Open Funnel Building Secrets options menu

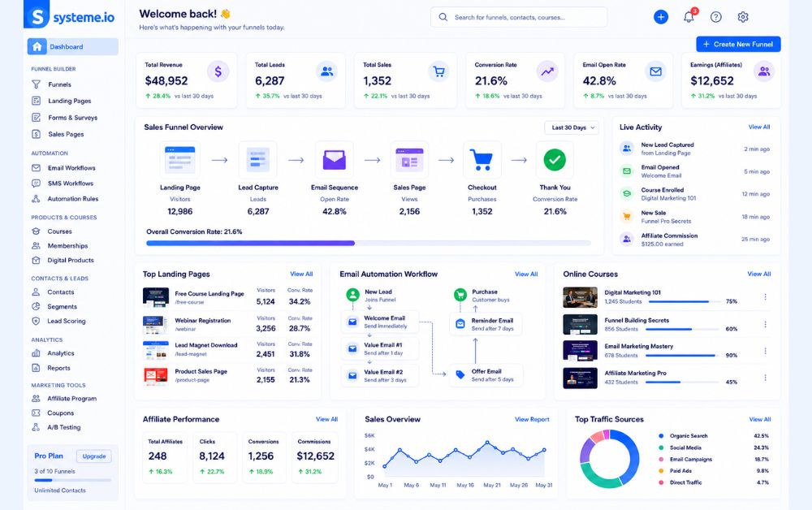765,324
